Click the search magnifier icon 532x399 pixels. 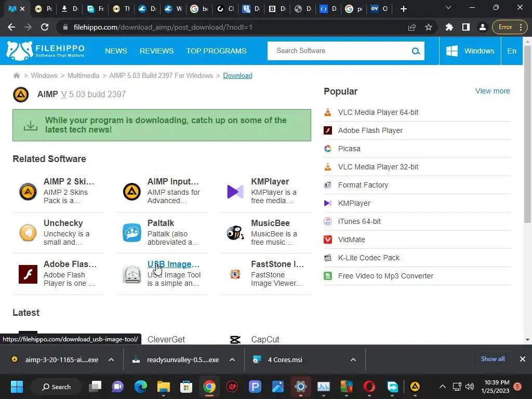tap(416, 51)
